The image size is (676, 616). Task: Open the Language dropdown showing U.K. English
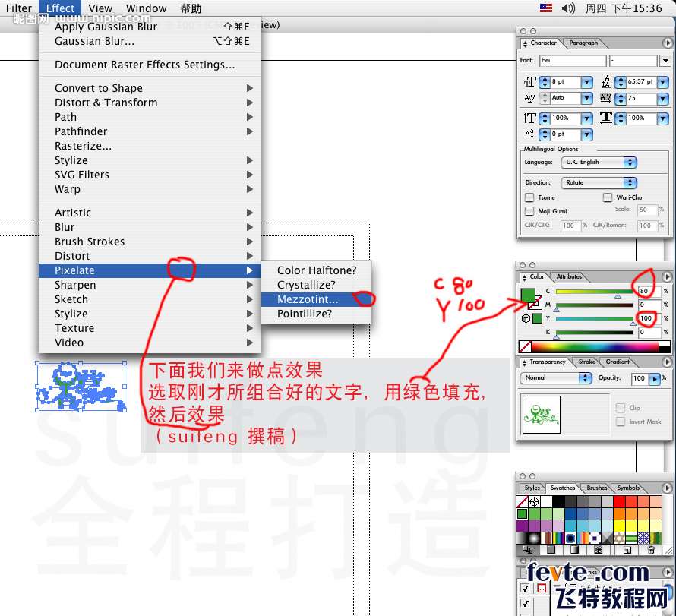[x=599, y=163]
